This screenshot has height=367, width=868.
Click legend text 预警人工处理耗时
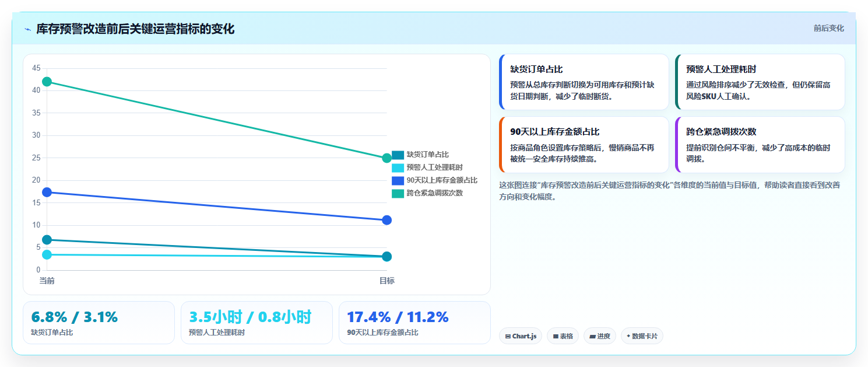pos(435,167)
